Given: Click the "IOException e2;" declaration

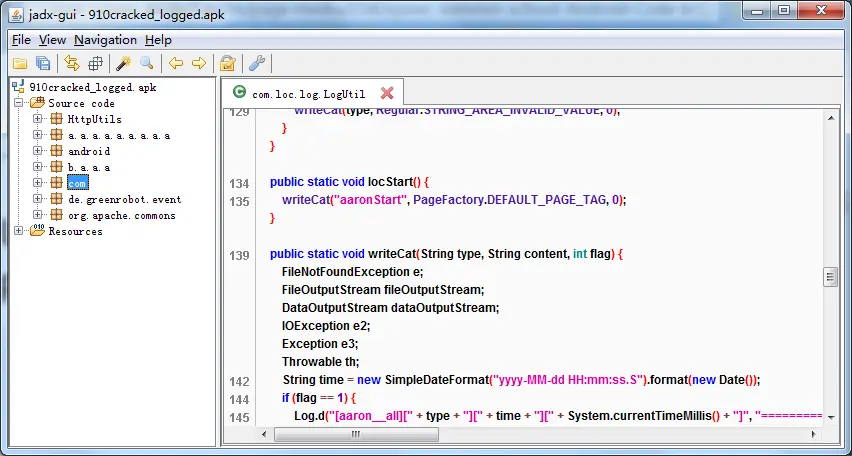Looking at the screenshot, I should pyautogui.click(x=326, y=326).
